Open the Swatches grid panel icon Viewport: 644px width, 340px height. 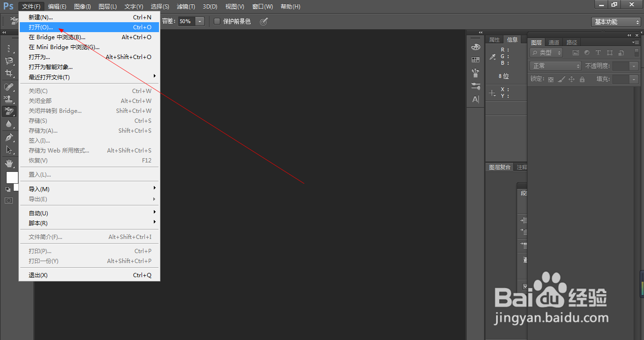(x=476, y=60)
